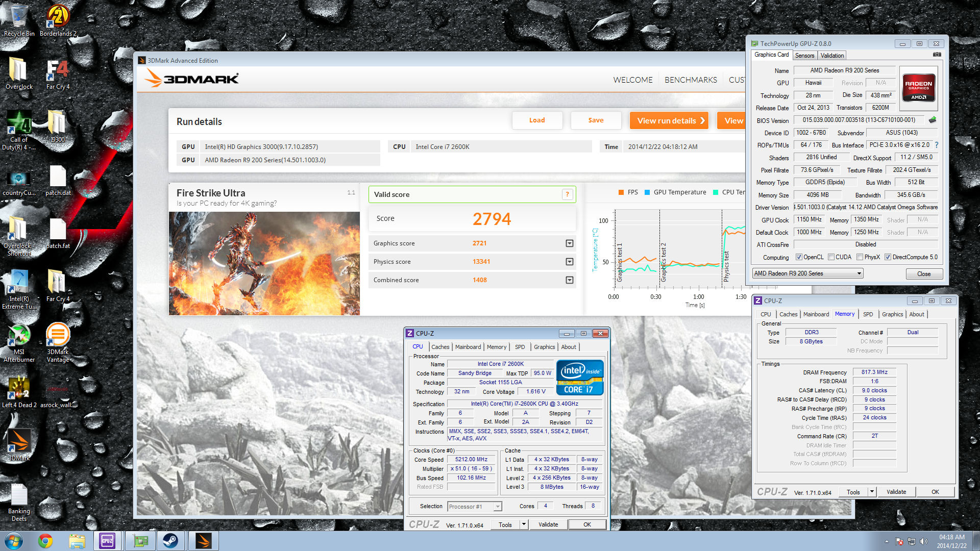Click View run details button

669,120
